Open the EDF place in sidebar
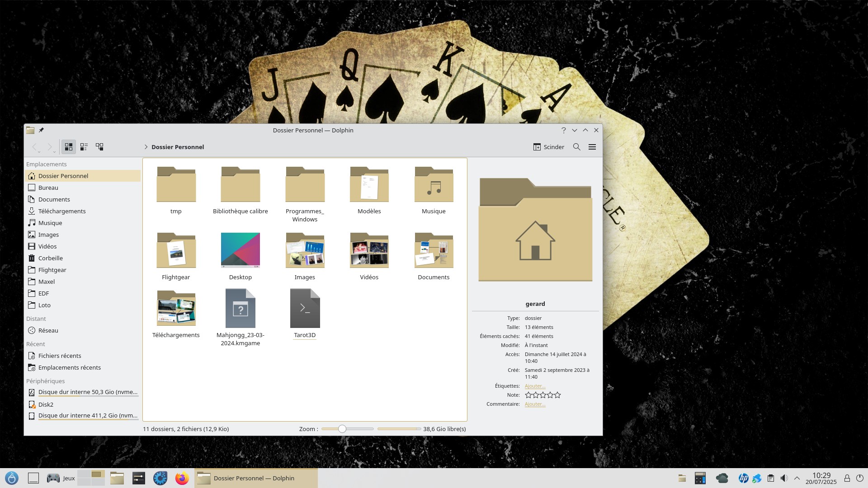The width and height of the screenshot is (868, 488). (x=83, y=293)
